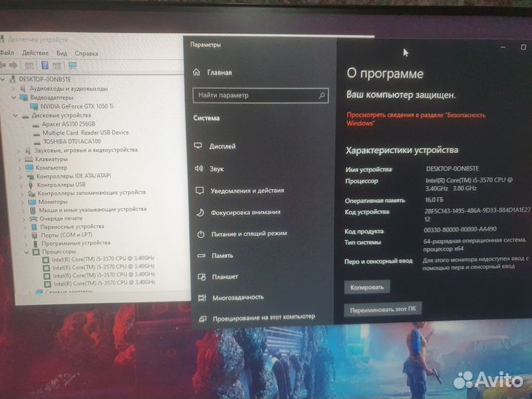Select Мыши и иные указывающие устройства
Image resolution: width=532 pixels, height=399 pixels.
tap(92, 210)
